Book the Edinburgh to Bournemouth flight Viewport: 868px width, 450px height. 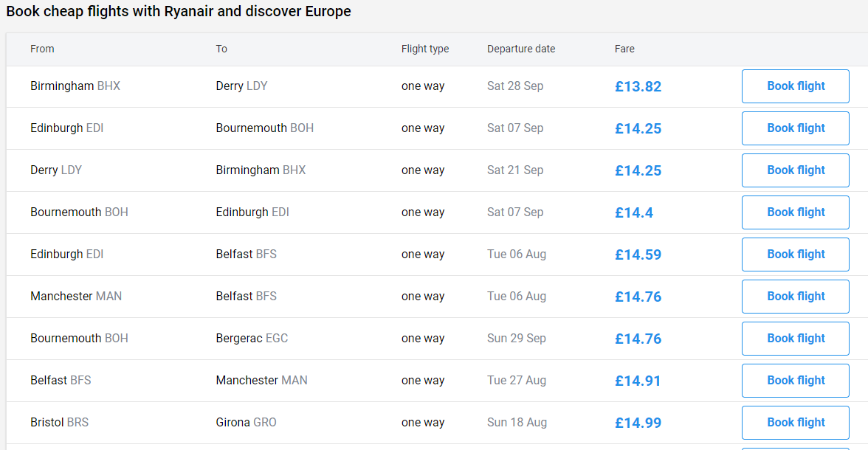796,128
